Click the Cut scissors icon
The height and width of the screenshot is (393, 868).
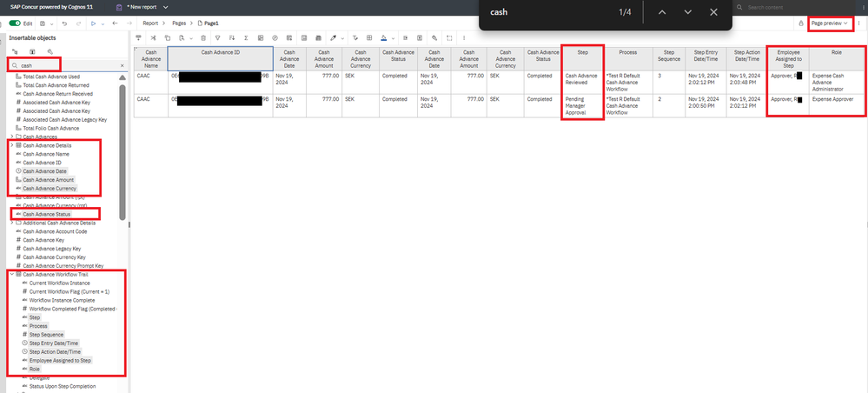[x=154, y=37]
